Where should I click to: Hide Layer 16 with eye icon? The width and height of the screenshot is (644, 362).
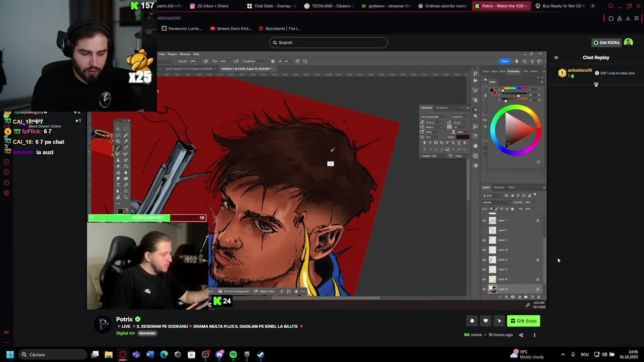[484, 279]
